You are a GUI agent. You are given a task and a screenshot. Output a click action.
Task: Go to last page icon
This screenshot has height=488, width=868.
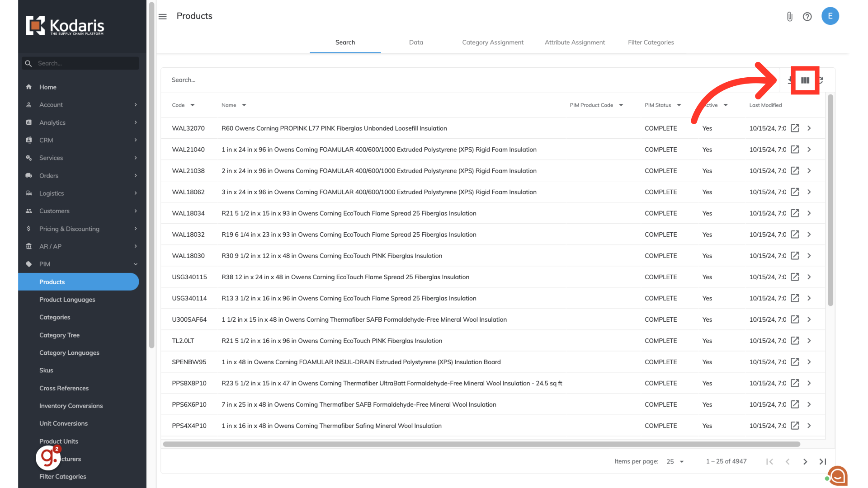(823, 461)
